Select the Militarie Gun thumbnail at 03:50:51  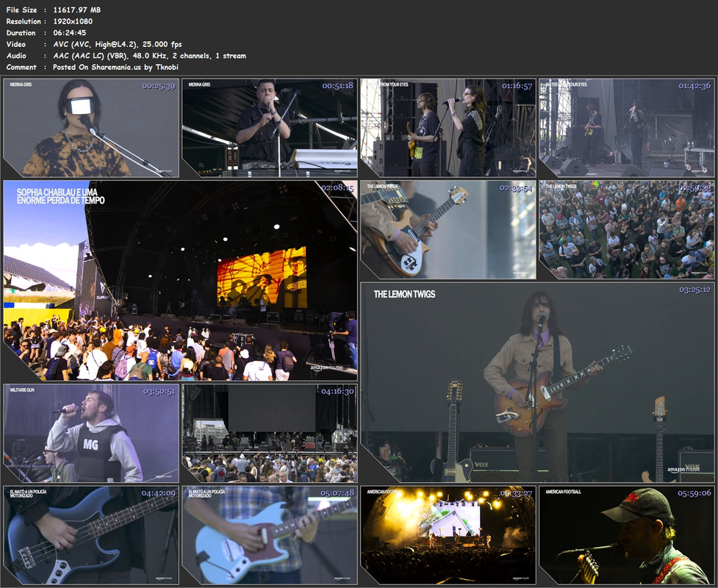coord(91,433)
